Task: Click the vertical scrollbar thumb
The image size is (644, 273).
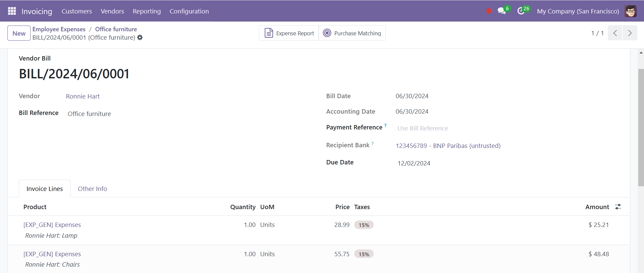Action: (641, 127)
